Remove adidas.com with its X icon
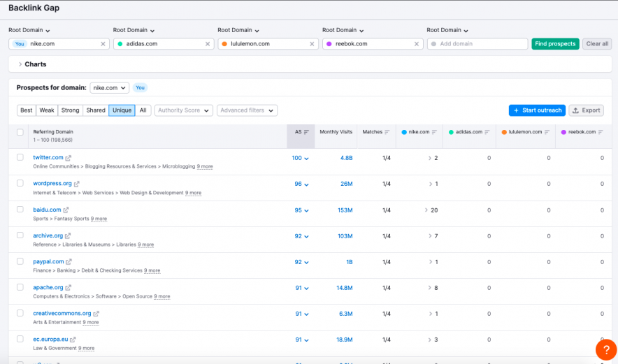Image resolution: width=618 pixels, height=364 pixels. [x=208, y=43]
